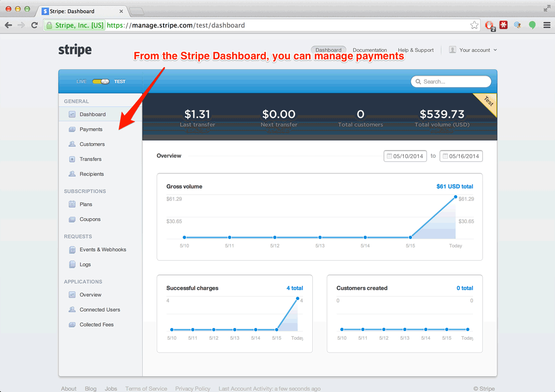Click the Logs document icon
This screenshot has width=555, height=392.
72,265
